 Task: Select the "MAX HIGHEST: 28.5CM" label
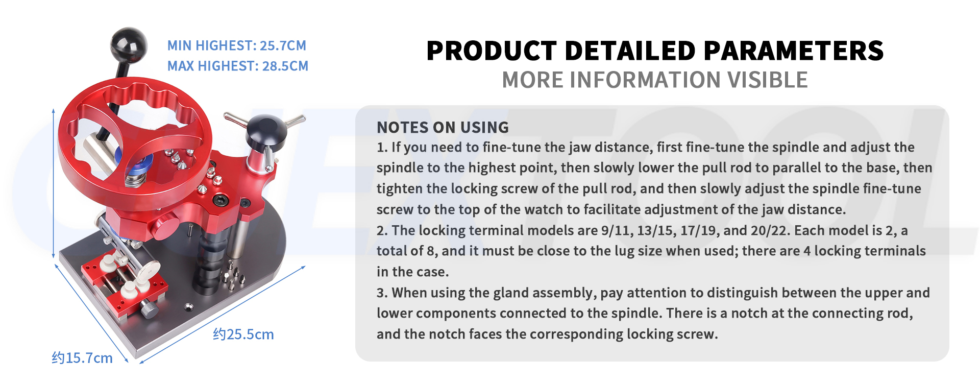click(x=238, y=66)
